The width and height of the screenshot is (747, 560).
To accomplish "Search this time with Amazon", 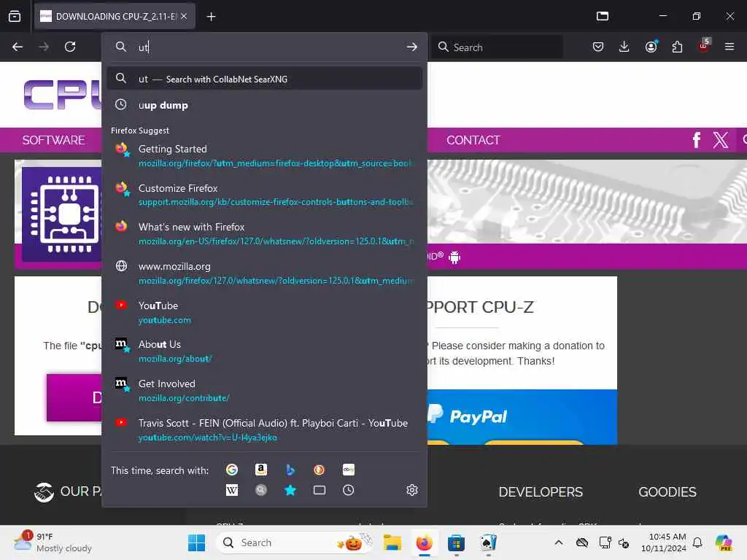I will 261,470.
